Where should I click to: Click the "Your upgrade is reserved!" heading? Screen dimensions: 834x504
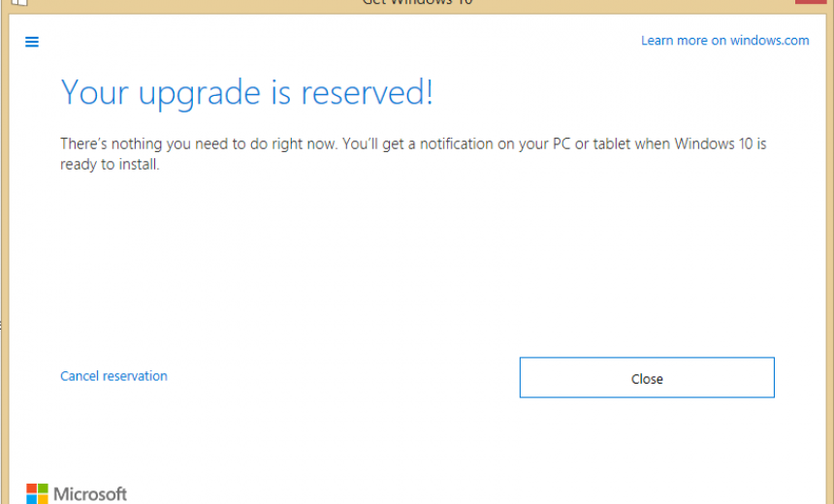246,92
